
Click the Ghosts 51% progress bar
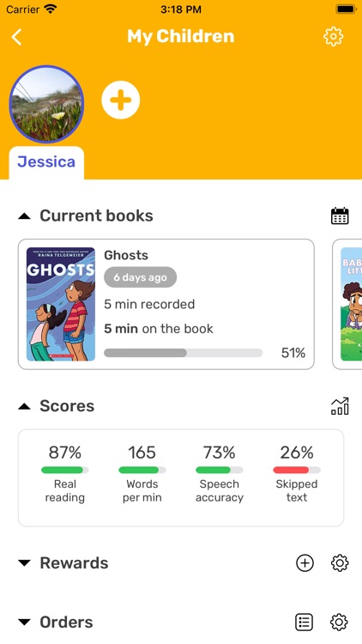coord(183,353)
